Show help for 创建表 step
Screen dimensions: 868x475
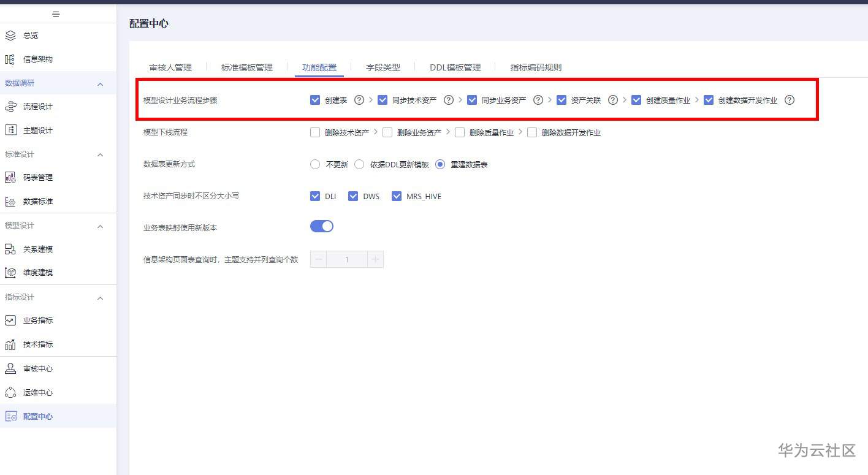click(359, 100)
